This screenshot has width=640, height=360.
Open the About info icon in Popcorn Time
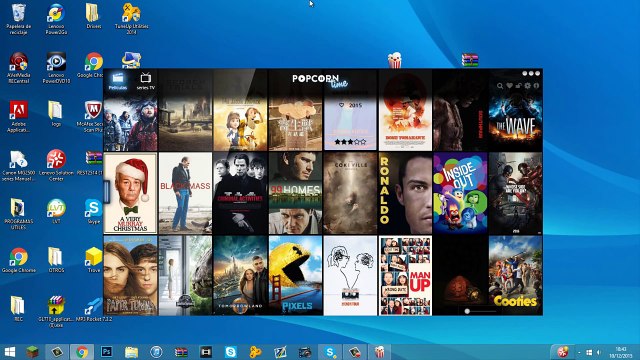pyautogui.click(x=536, y=86)
